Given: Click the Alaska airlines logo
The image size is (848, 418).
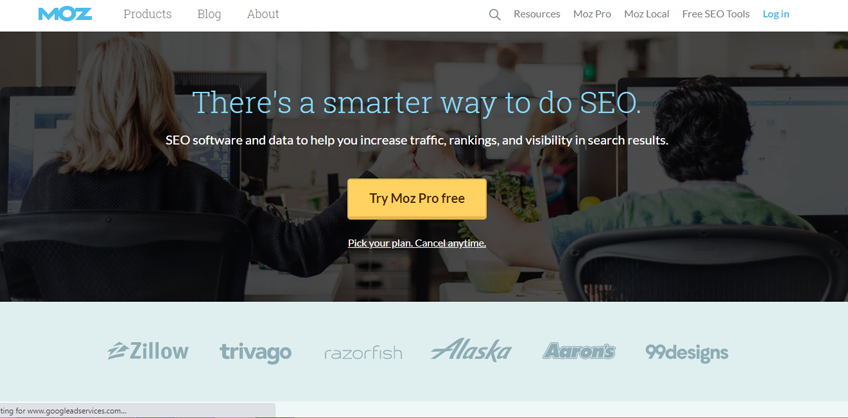Looking at the screenshot, I should [471, 350].
